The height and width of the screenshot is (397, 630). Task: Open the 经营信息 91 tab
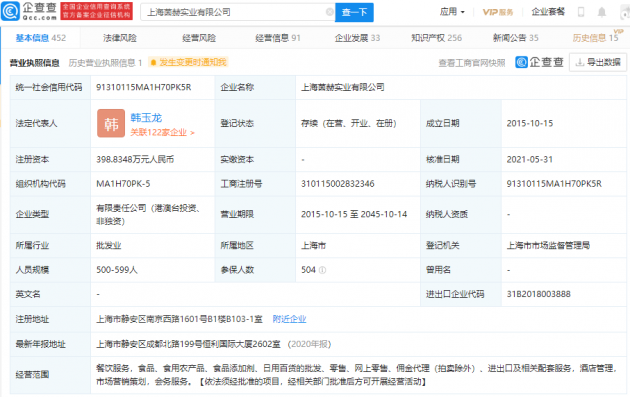tap(278, 38)
